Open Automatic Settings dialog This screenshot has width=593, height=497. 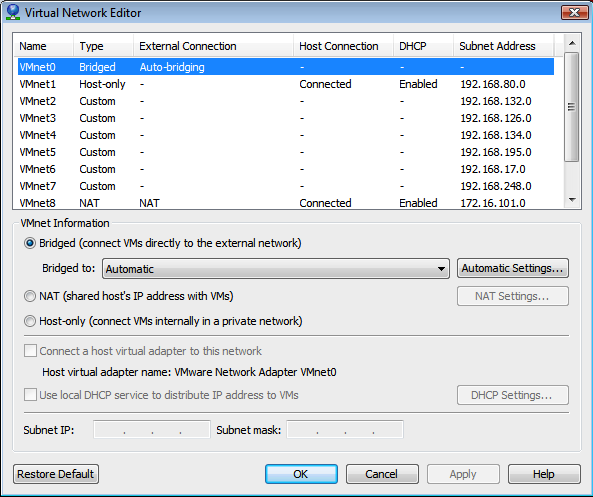click(512, 268)
